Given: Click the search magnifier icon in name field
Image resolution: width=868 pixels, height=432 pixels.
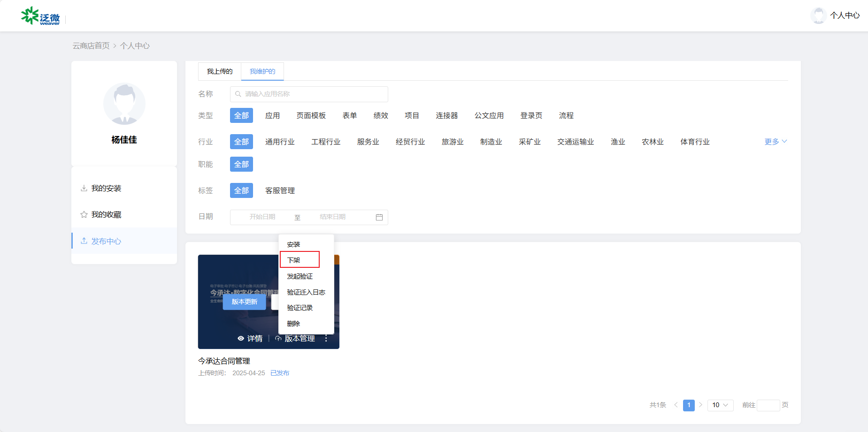Looking at the screenshot, I should point(238,94).
